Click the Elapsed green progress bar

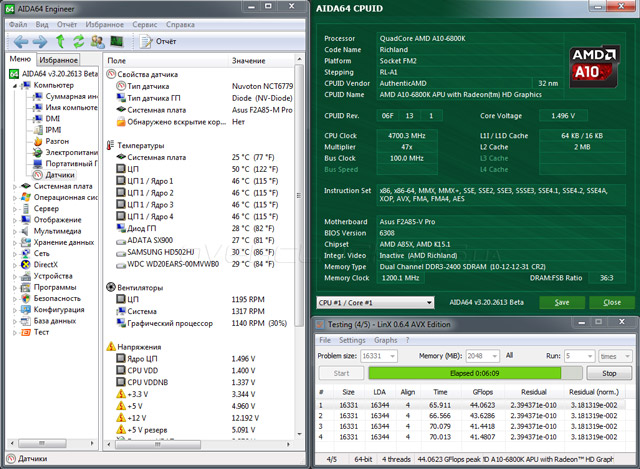(x=467, y=373)
